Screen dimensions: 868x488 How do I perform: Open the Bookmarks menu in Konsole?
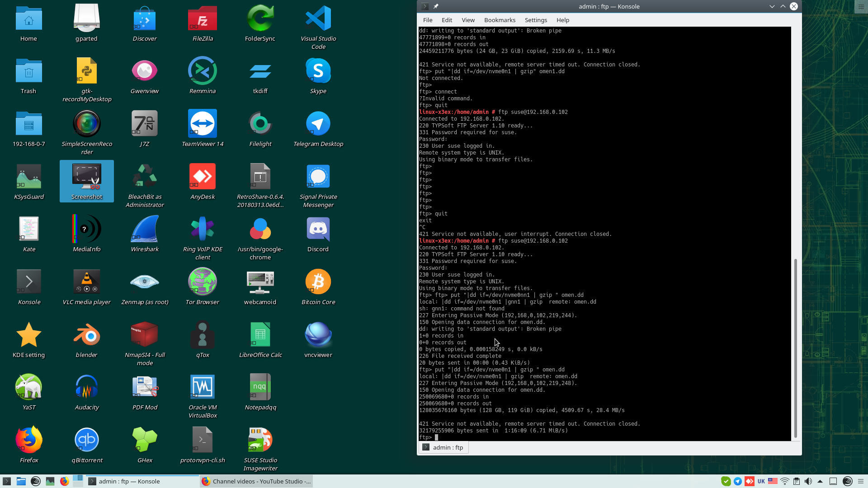500,20
